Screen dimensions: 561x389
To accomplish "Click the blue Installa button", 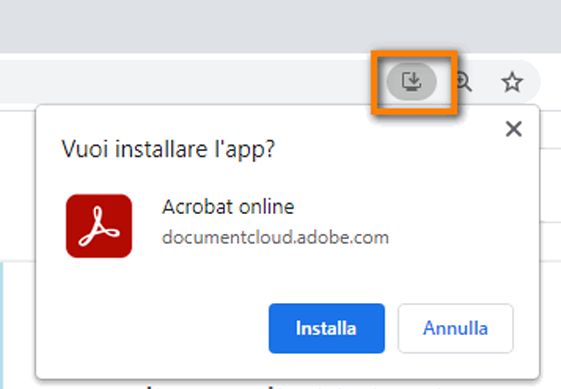I will (x=327, y=328).
